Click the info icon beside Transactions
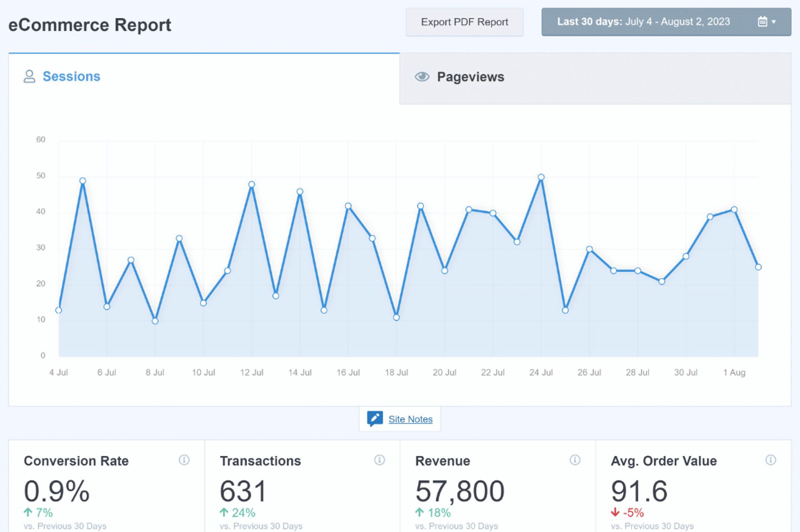800x532 pixels. tap(379, 460)
